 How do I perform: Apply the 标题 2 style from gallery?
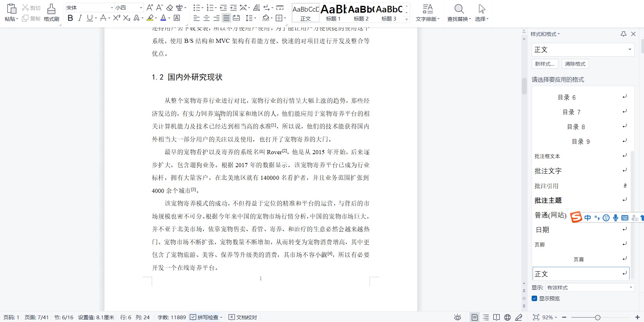(x=361, y=13)
